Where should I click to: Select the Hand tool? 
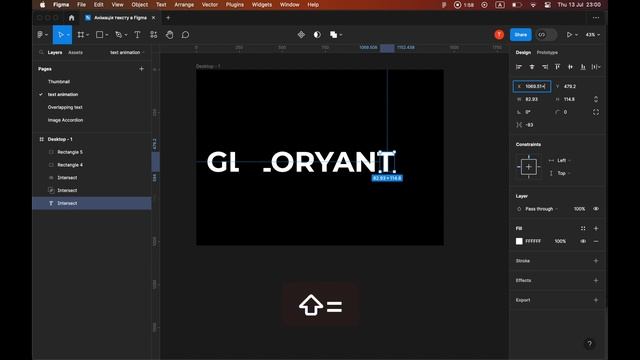[169, 35]
